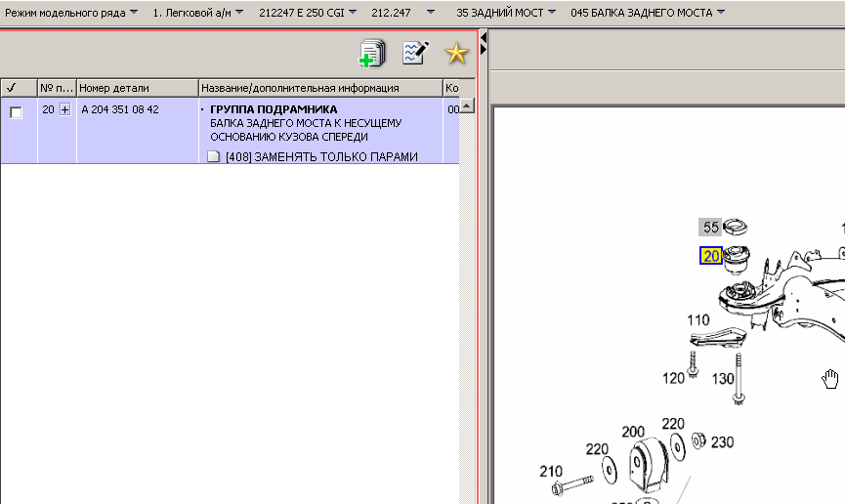Click callout number 110 in the diagram

[697, 320]
